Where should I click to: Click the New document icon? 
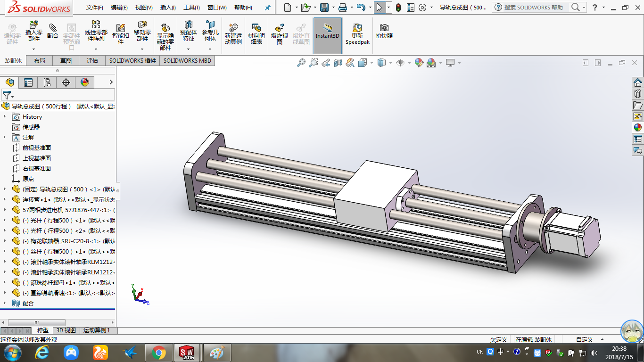click(x=287, y=8)
